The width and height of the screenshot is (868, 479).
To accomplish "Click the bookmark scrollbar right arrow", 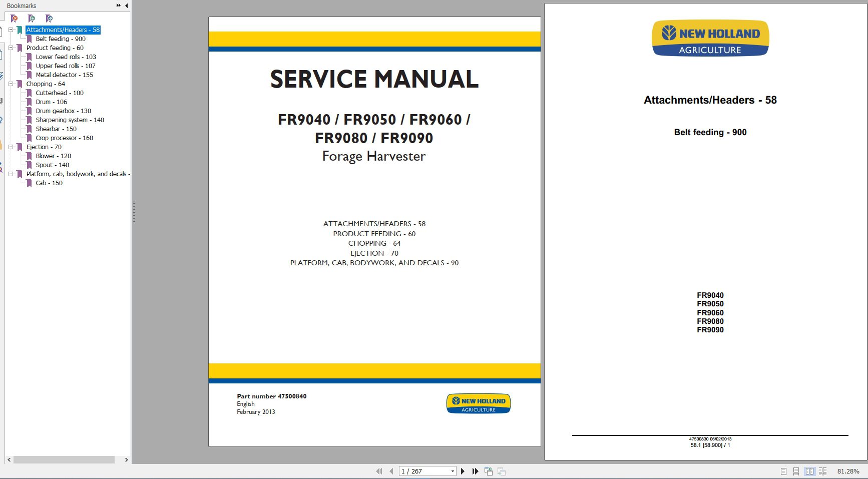I will pyautogui.click(x=126, y=459).
